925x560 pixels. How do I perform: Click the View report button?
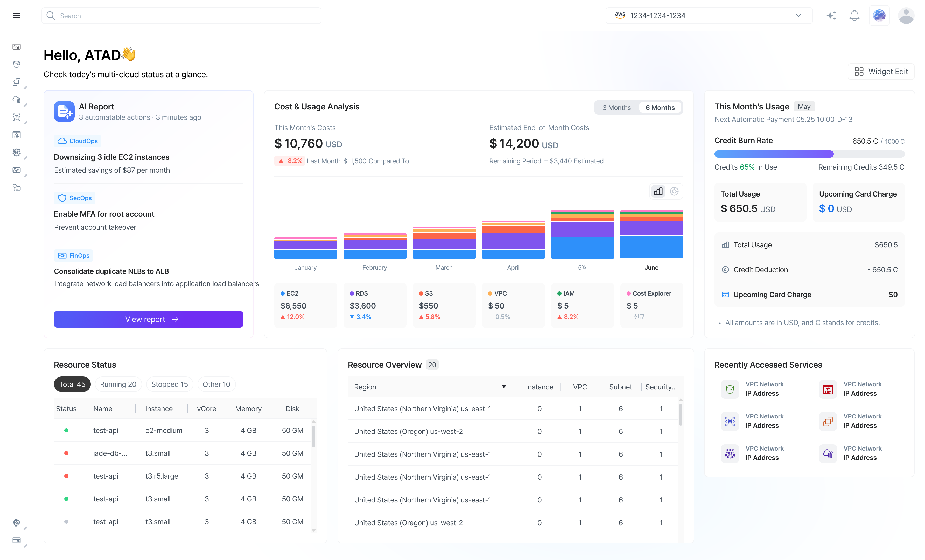148,319
